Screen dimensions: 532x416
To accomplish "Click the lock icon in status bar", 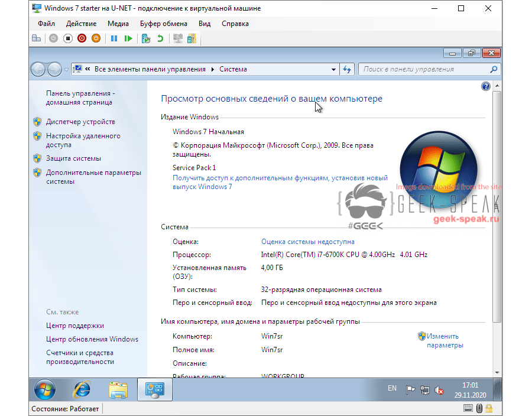I will point(489,408).
